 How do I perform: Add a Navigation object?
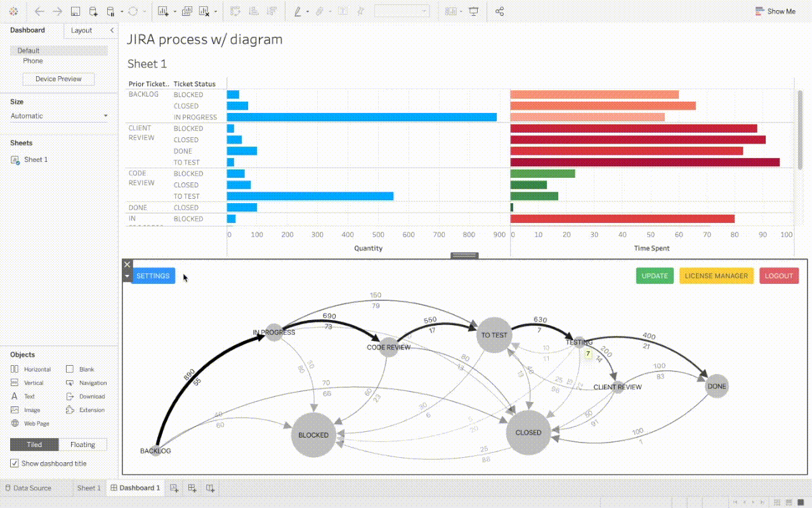coord(86,383)
